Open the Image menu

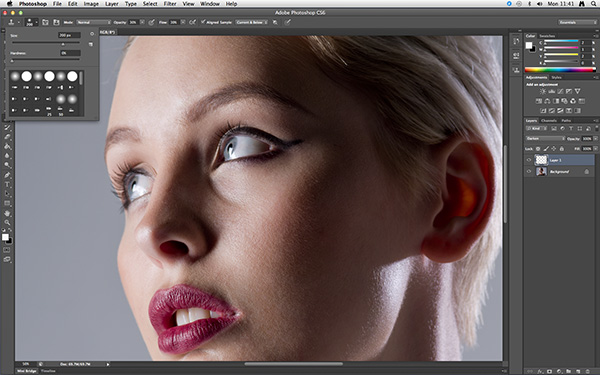[x=91, y=4]
